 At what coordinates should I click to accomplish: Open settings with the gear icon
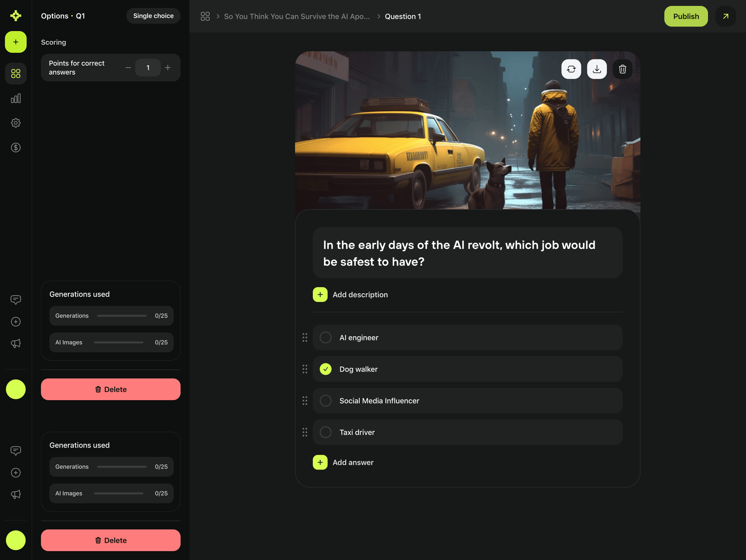tap(16, 123)
